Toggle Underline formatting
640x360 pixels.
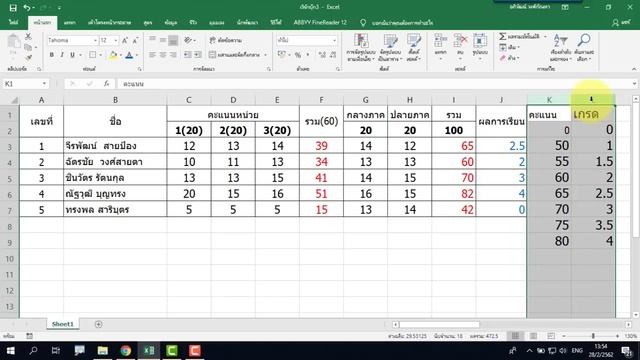coord(72,55)
